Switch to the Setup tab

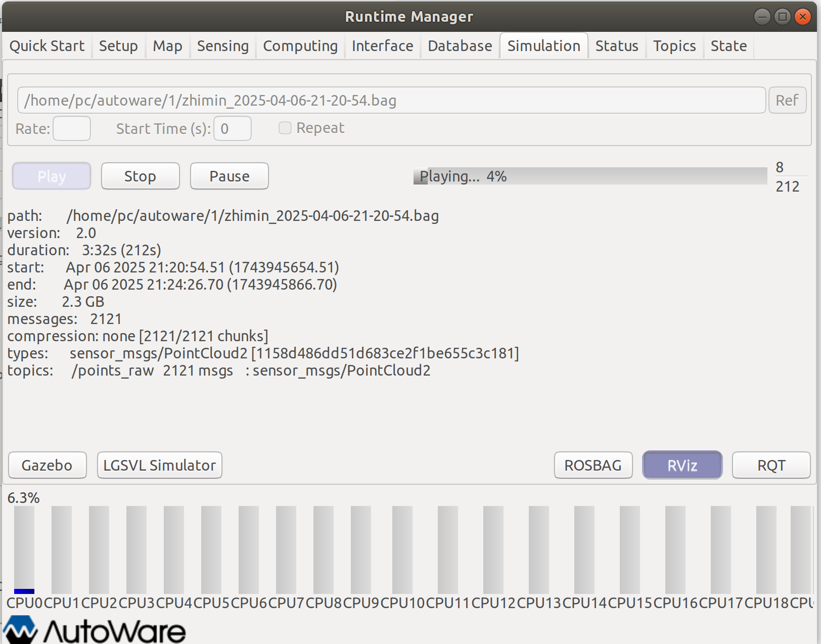118,46
